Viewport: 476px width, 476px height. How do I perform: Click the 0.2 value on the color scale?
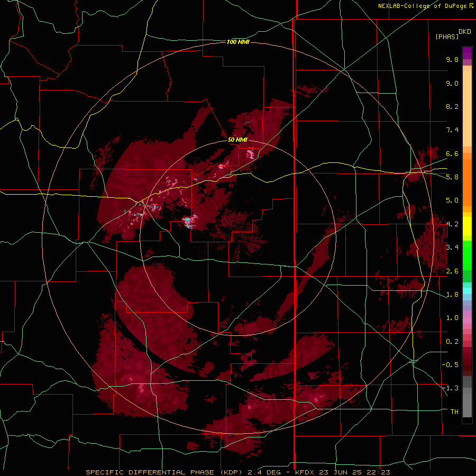click(452, 342)
